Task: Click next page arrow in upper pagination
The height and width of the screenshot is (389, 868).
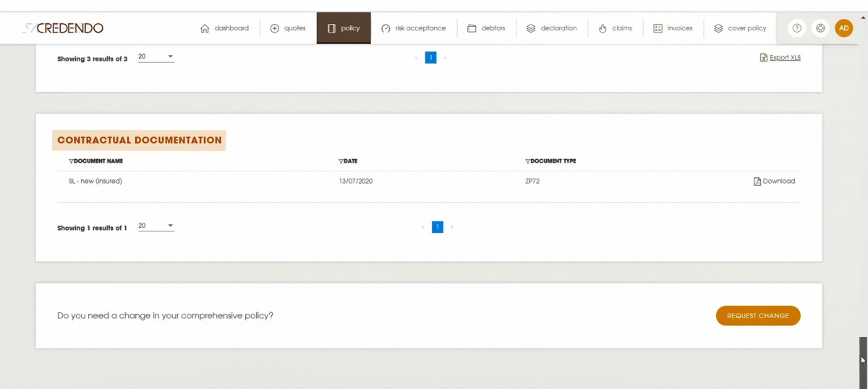Action: [446, 57]
